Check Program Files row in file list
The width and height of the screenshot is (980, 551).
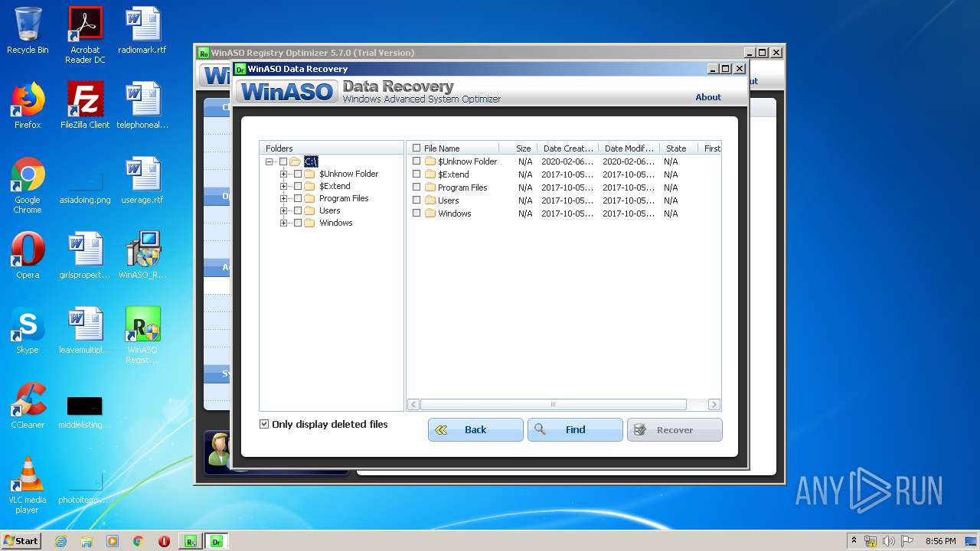click(x=416, y=187)
